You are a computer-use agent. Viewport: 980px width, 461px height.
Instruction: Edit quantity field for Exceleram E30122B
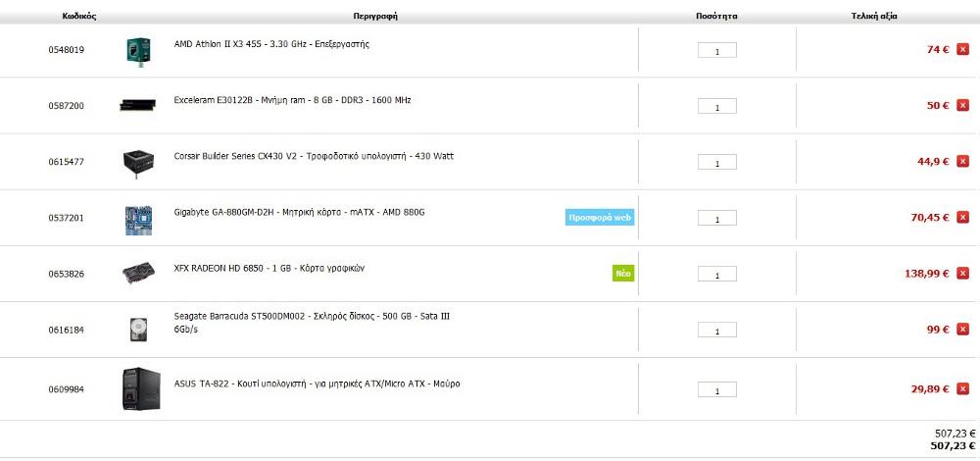pyautogui.click(x=717, y=106)
